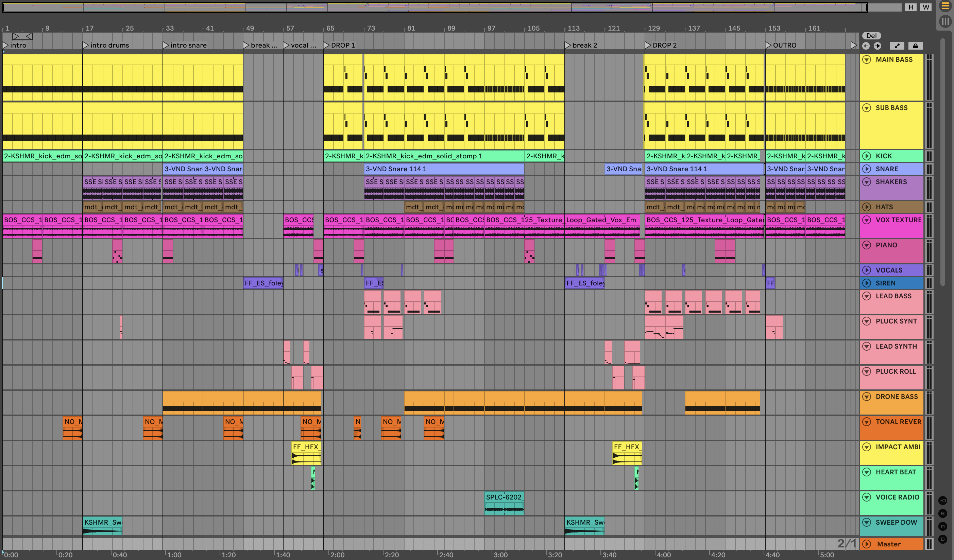Show the Returns section R button
Viewport: 954px width, 560px height.
click(x=943, y=513)
